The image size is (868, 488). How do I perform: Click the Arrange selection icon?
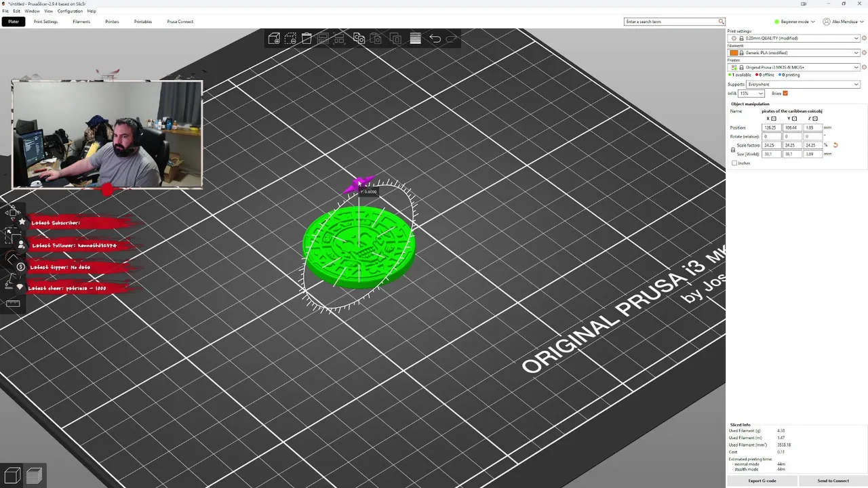(x=340, y=39)
